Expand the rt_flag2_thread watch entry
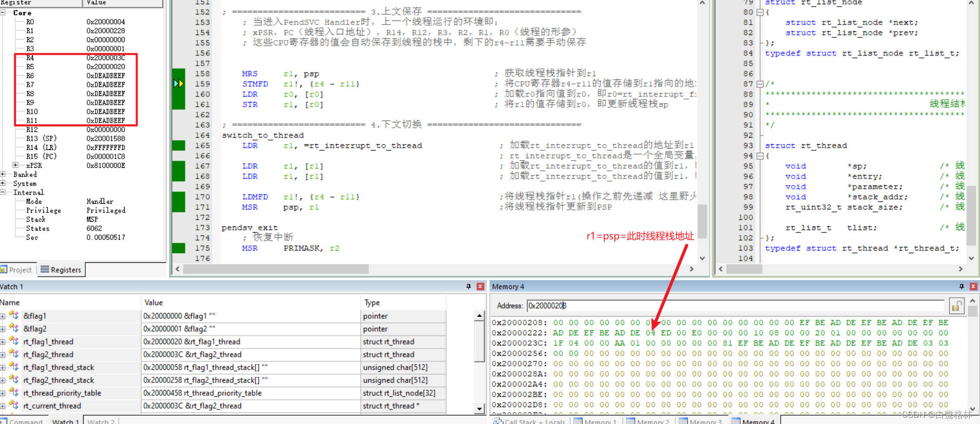The image size is (980, 424). coord(3,355)
